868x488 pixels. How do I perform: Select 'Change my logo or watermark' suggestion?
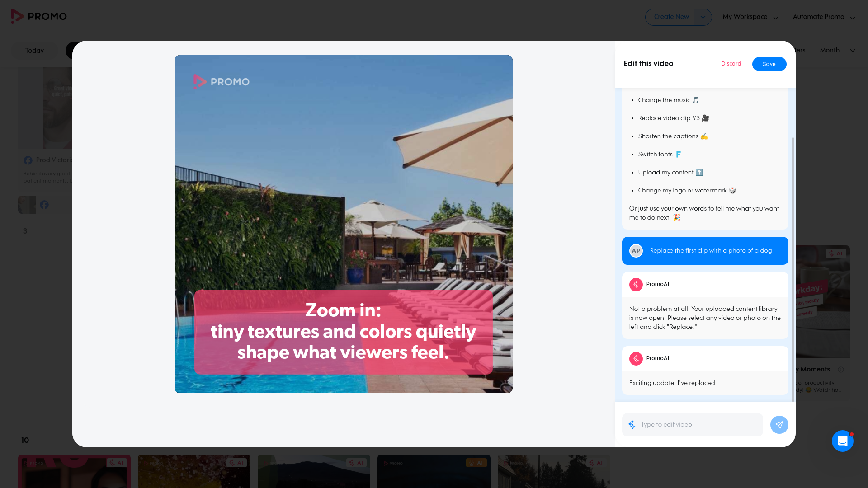click(687, 191)
